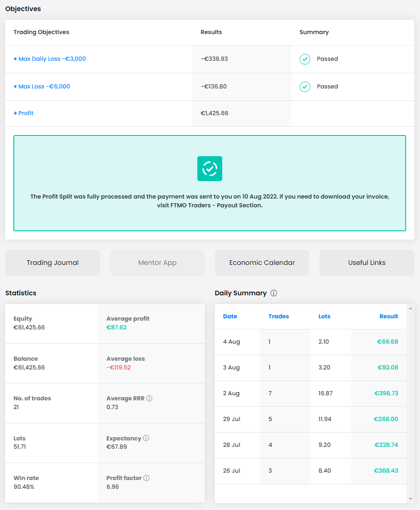
Task: Click the 11.94 lots value
Action: [325, 419]
